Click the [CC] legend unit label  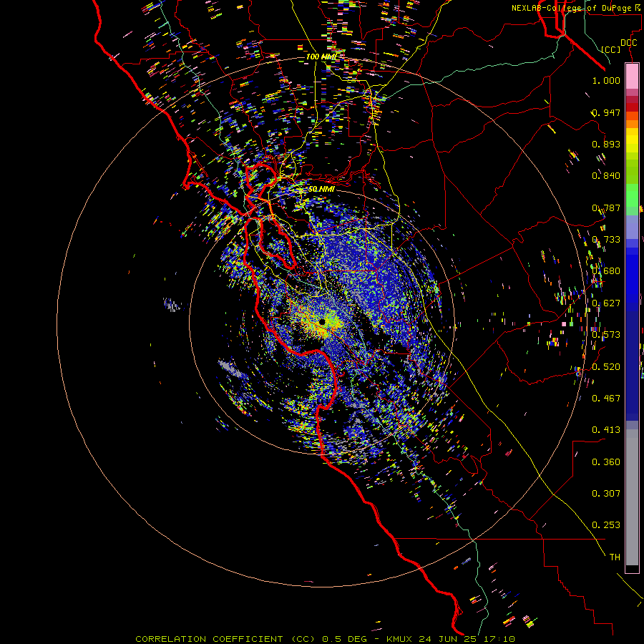[611, 49]
